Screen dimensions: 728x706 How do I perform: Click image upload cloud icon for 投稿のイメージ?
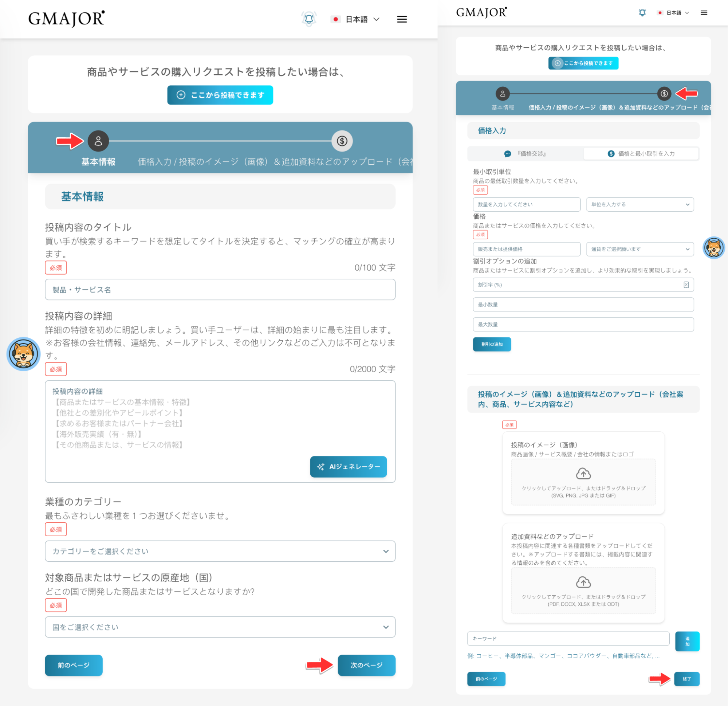click(x=583, y=474)
